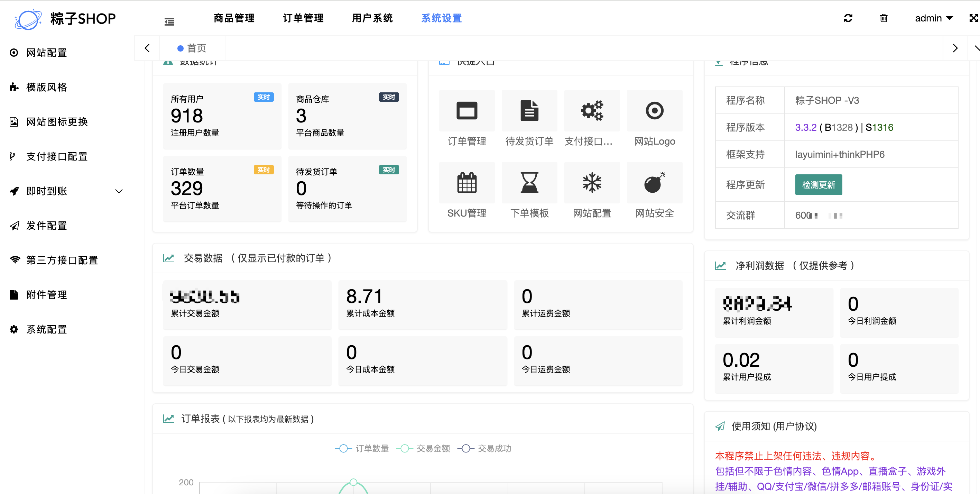Image resolution: width=980 pixels, height=494 pixels.
Task: Open the 订单管理 quick entry window icon
Action: pyautogui.click(x=467, y=111)
